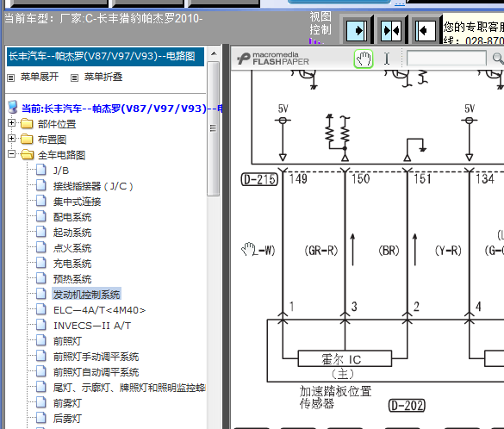The width and height of the screenshot is (504, 429).
Task: Select the highlighted 发动机控制系统 page
Action: coord(86,294)
